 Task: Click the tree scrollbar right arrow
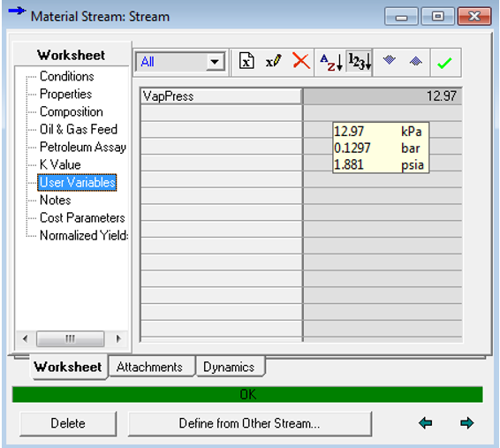(118, 338)
